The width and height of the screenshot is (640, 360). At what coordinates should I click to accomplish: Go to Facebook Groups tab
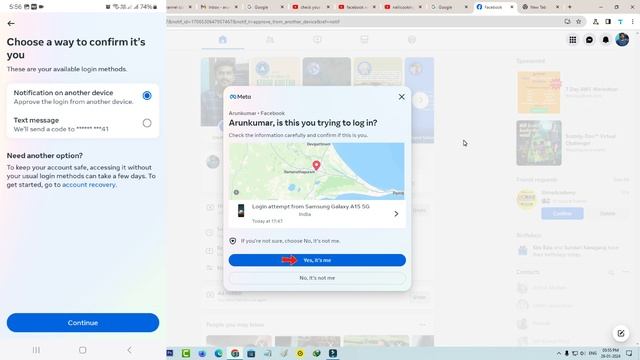[412, 40]
